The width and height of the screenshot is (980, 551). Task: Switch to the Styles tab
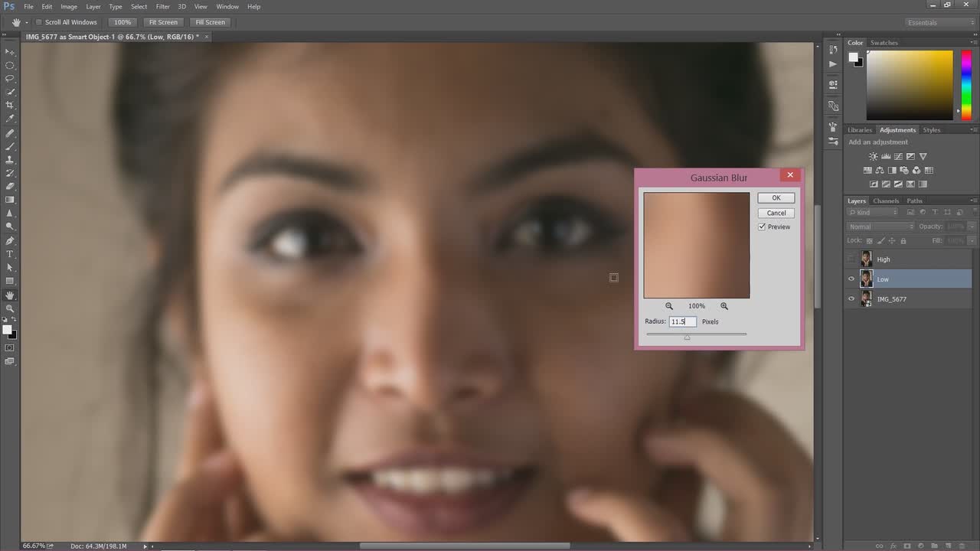tap(931, 130)
